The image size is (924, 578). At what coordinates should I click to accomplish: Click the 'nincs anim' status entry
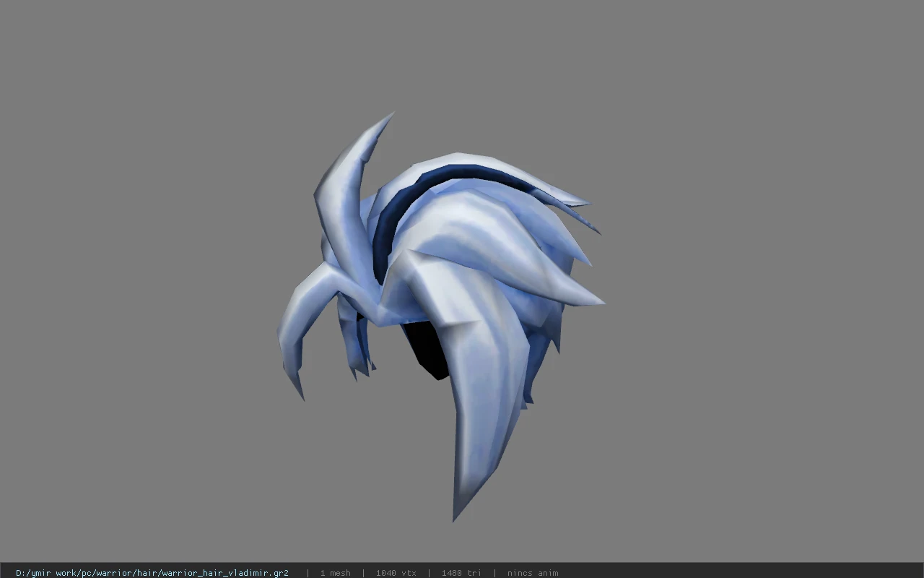point(533,573)
